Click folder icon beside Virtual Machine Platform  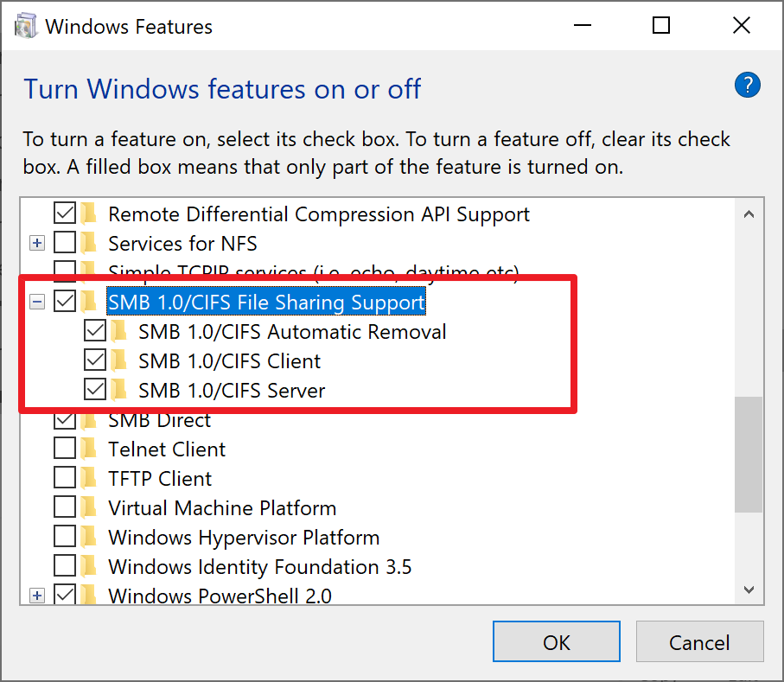point(89,507)
